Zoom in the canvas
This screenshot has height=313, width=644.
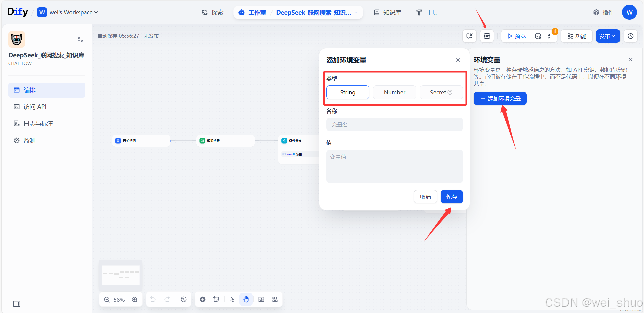[x=135, y=300]
